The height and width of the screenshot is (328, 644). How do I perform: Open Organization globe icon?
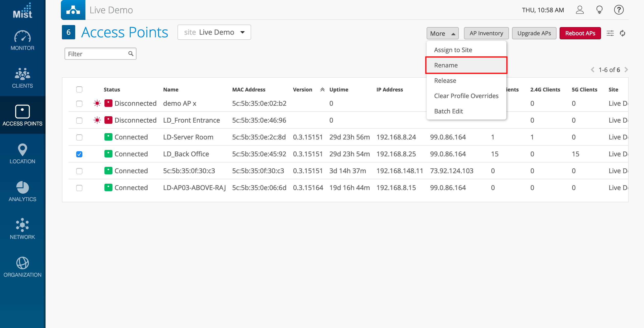pyautogui.click(x=23, y=263)
